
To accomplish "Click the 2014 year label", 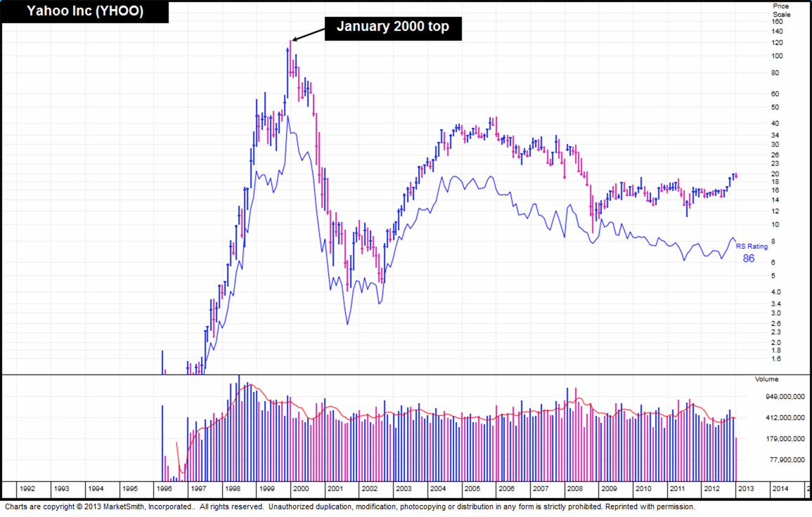I will coord(780,488).
